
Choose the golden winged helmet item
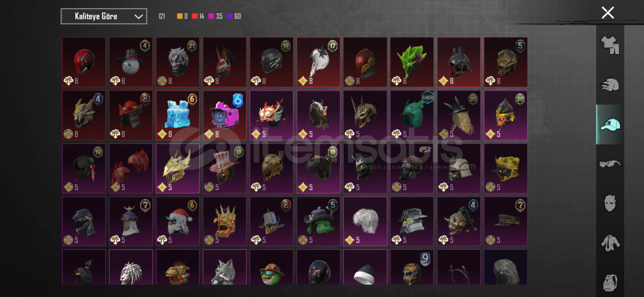coord(178,168)
